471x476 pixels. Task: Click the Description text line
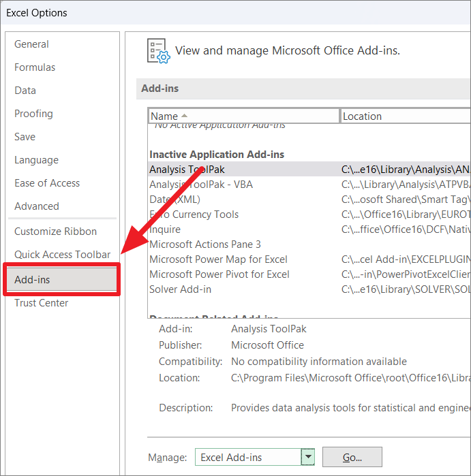pyautogui.click(x=351, y=408)
